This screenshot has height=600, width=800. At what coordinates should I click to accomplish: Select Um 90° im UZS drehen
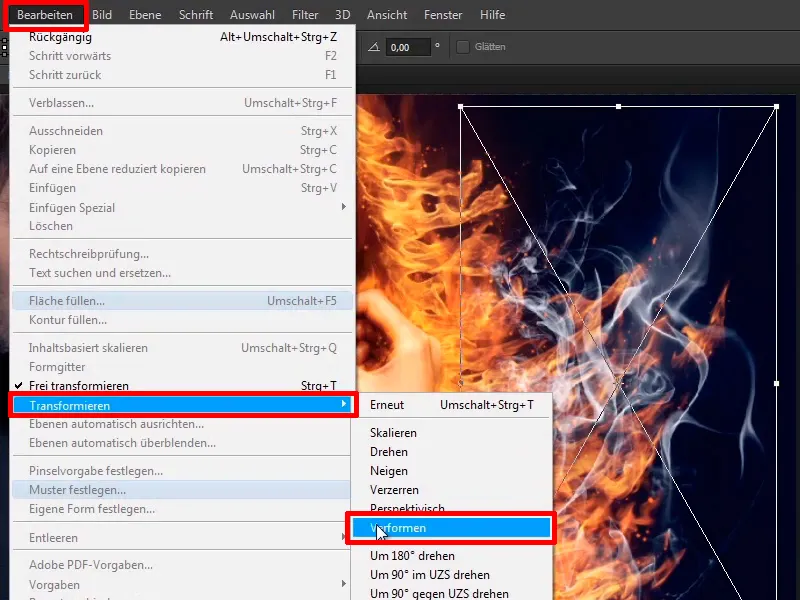[x=451, y=574]
